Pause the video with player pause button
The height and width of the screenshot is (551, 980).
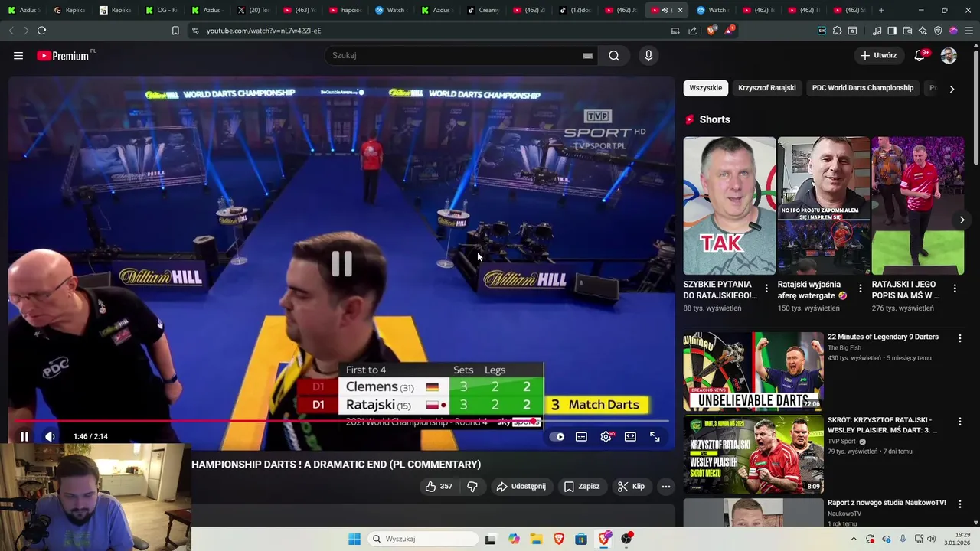click(x=24, y=436)
